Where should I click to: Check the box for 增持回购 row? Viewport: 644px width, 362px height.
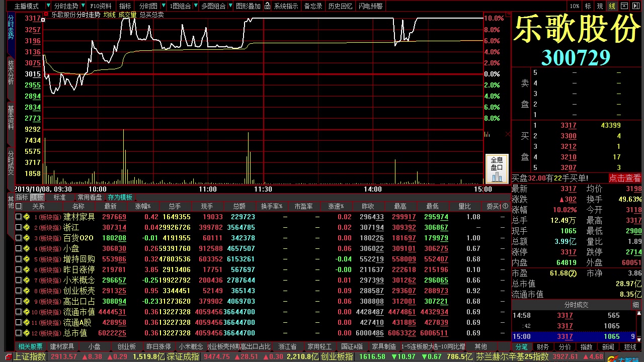click(19, 259)
